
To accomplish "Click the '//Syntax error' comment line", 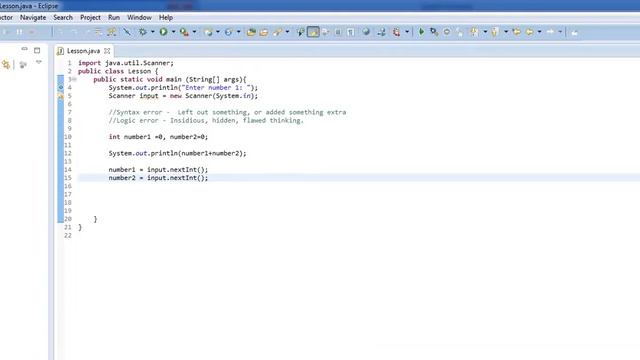I will pyautogui.click(x=227, y=112).
